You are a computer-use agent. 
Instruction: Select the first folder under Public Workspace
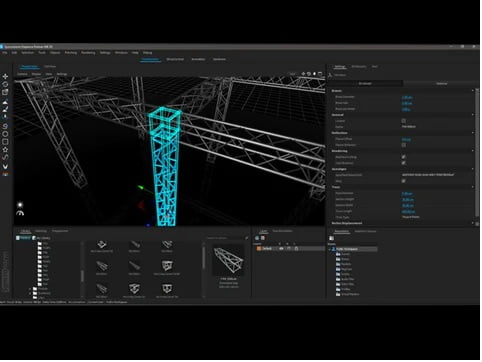click(343, 254)
